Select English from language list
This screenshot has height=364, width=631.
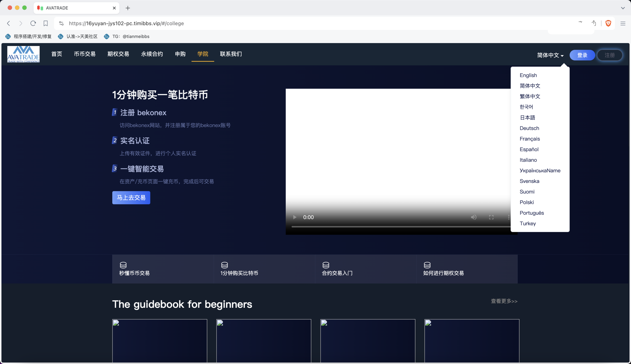click(x=528, y=75)
